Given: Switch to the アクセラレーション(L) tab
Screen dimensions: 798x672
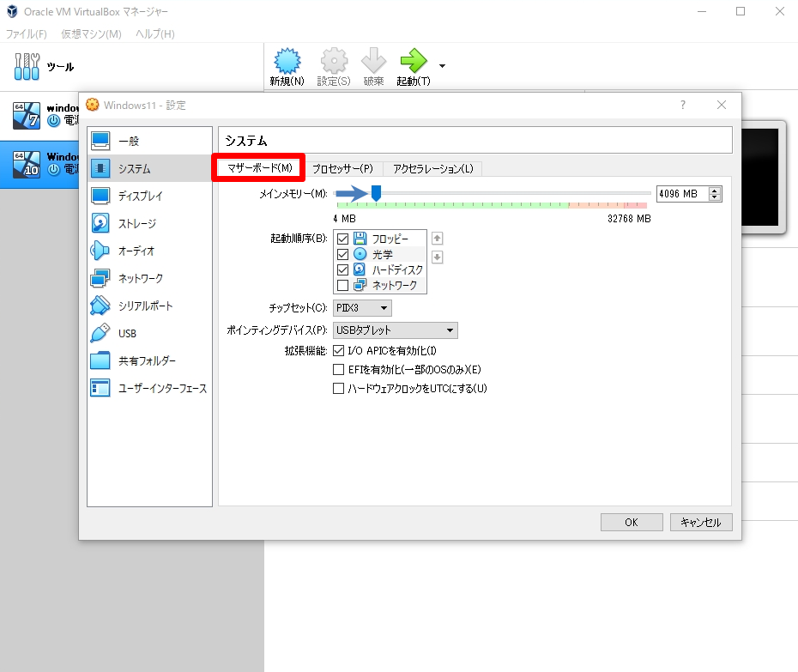Looking at the screenshot, I should click(433, 168).
